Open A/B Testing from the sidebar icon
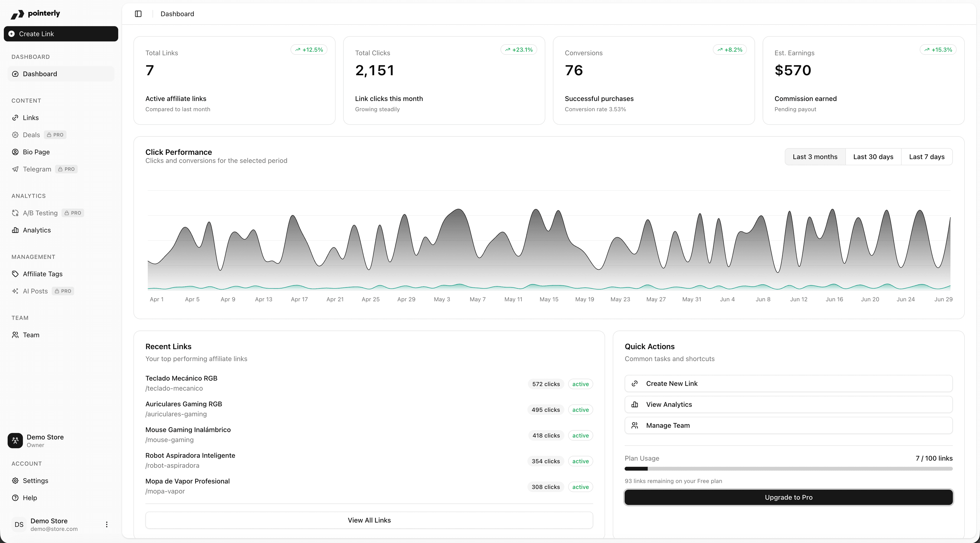 [x=15, y=213]
